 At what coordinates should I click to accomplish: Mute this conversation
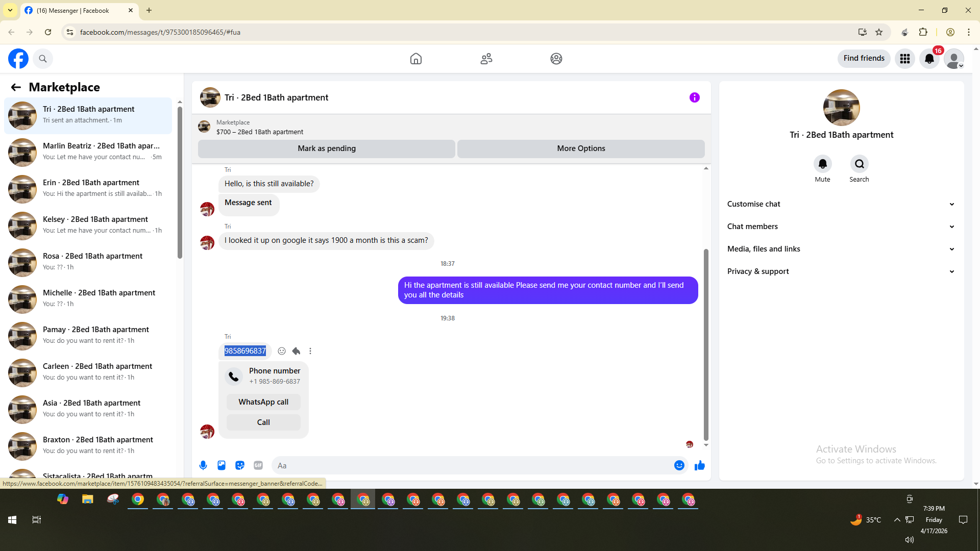point(822,164)
